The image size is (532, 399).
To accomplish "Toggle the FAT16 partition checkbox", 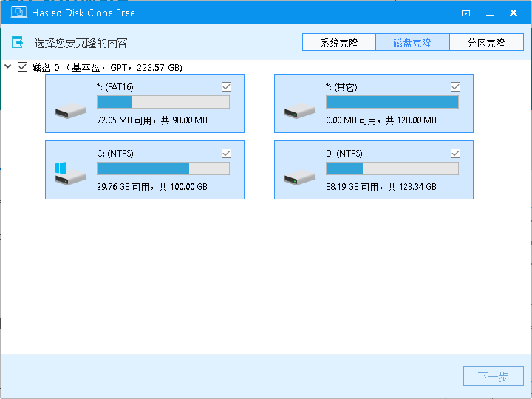I will [x=226, y=87].
